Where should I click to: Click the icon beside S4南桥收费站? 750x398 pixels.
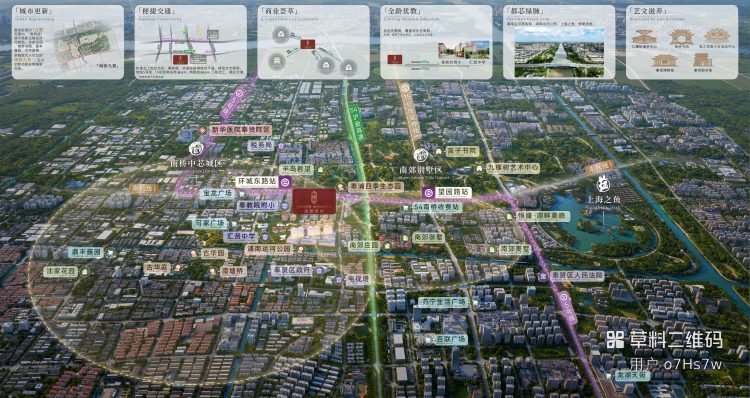click(406, 208)
